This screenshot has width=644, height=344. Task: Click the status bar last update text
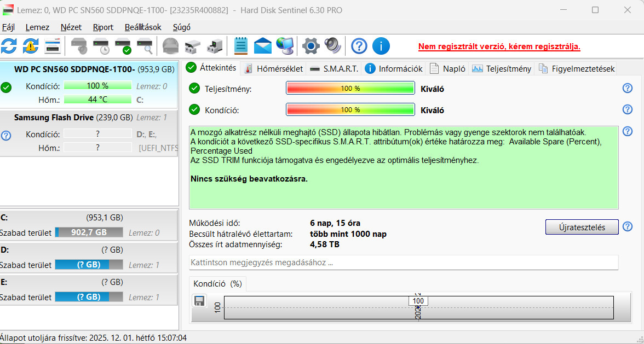point(93,339)
